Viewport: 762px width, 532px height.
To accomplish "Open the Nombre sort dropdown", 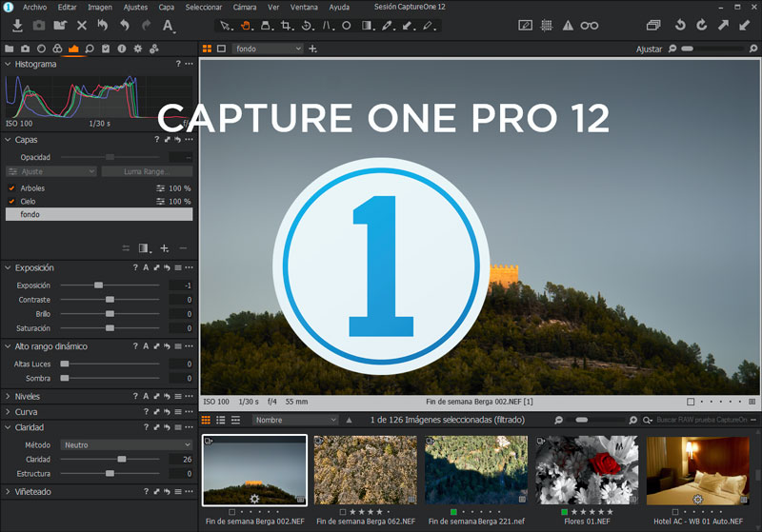I will click(294, 420).
